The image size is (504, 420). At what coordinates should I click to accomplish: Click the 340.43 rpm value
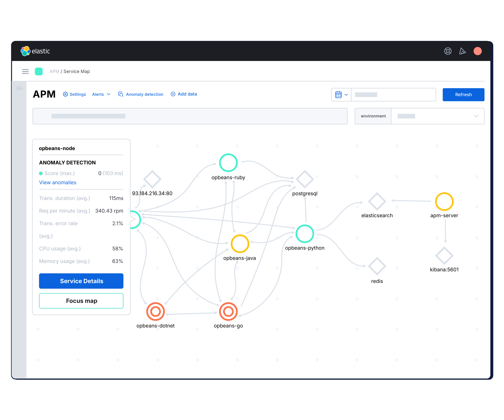pos(109,211)
